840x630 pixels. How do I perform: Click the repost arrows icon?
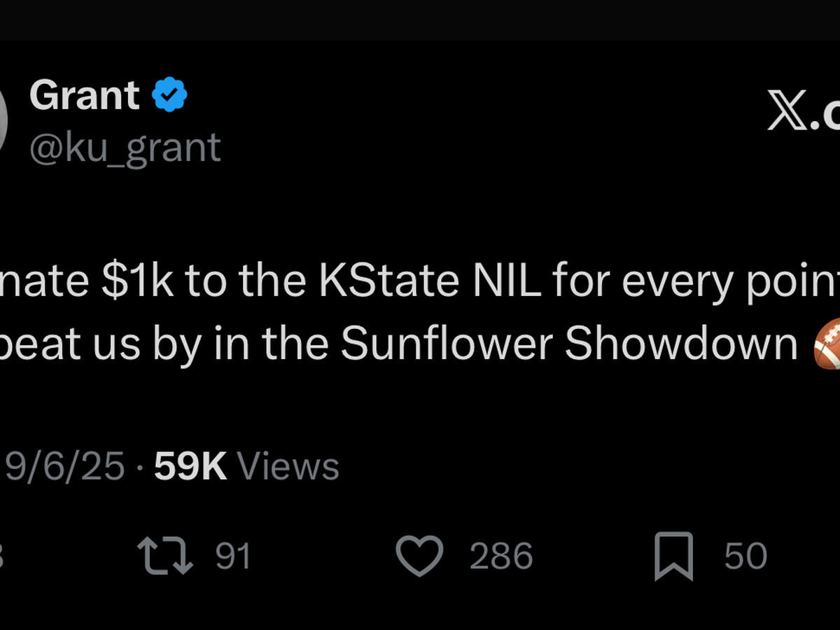(165, 556)
